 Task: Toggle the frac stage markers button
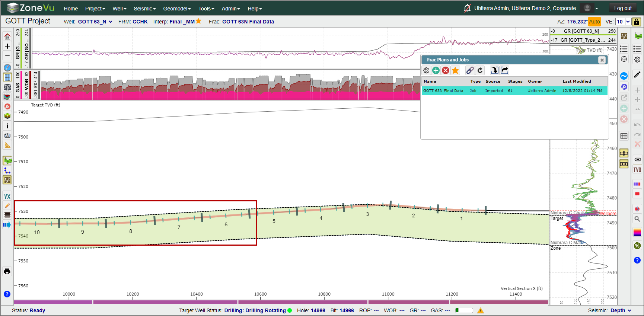7,180
